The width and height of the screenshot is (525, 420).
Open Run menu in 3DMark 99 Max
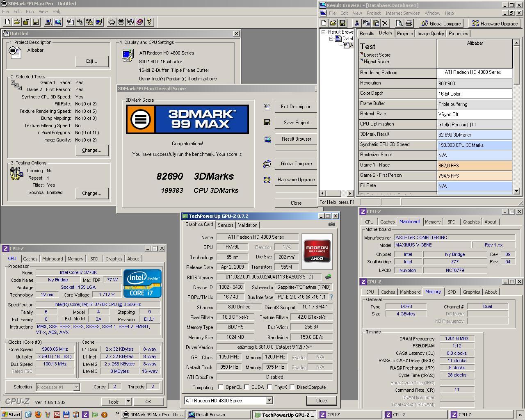click(30, 11)
